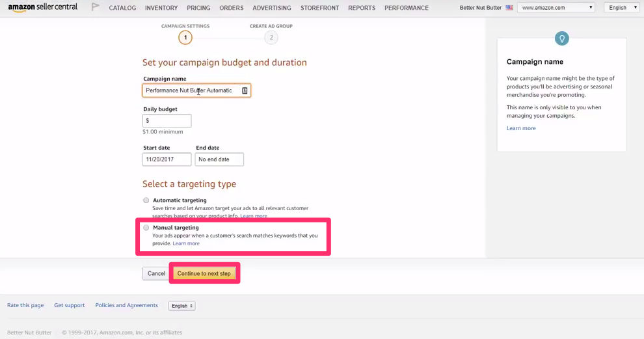Open the English language dropdown in header
Viewport: 644px width, 339px height.
point(621,7)
